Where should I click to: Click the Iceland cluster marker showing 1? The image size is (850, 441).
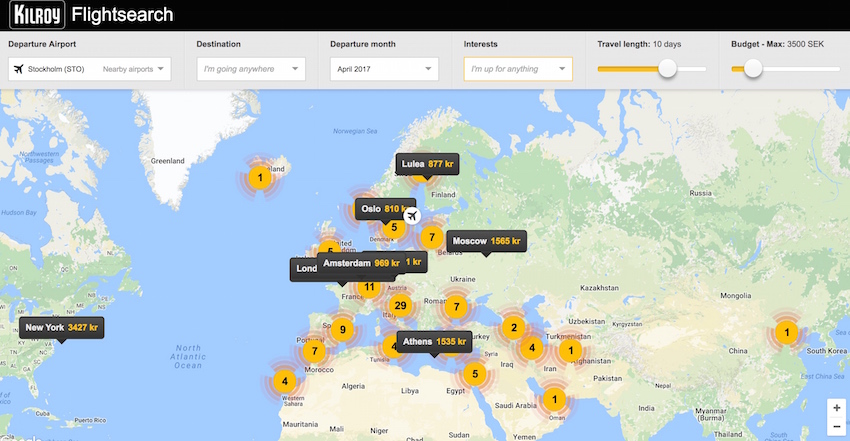click(260, 179)
